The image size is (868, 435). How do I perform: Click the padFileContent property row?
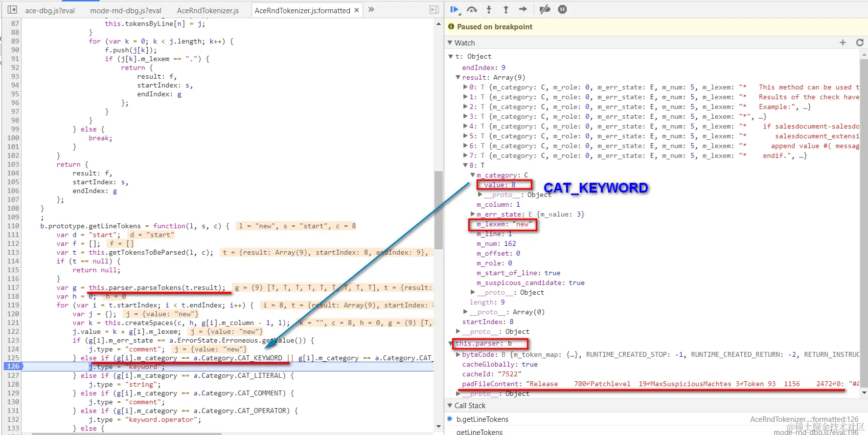[661, 384]
